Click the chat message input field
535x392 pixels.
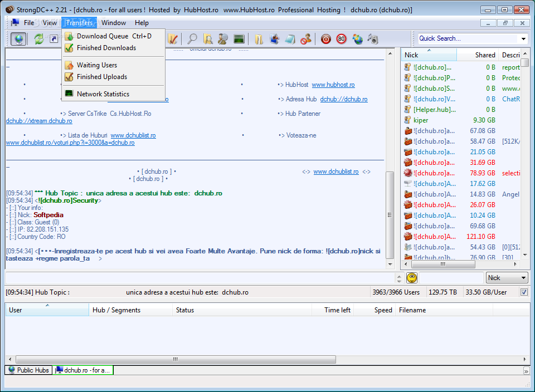pos(200,278)
